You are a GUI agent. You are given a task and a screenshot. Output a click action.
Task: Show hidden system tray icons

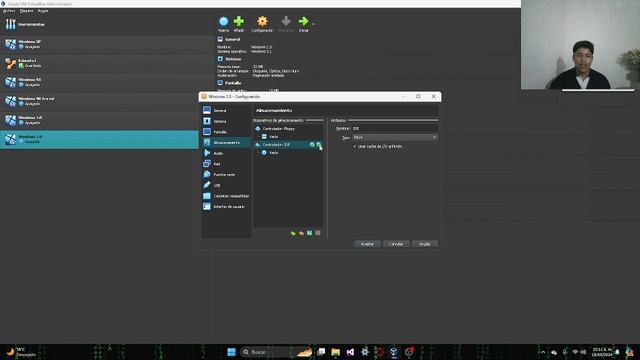(x=543, y=352)
